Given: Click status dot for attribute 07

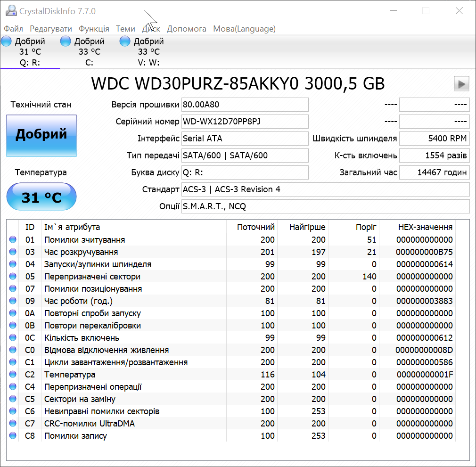Looking at the screenshot, I should pos(13,288).
